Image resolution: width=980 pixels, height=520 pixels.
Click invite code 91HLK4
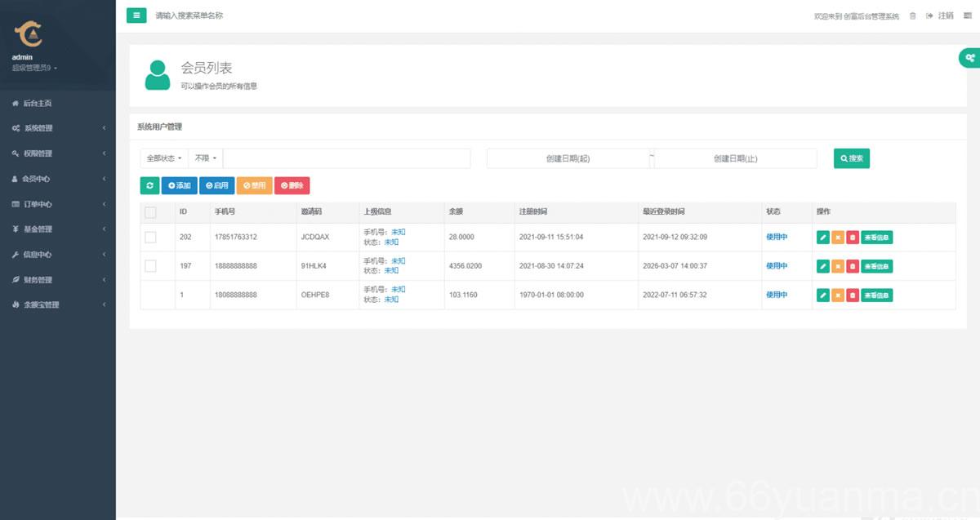point(314,265)
